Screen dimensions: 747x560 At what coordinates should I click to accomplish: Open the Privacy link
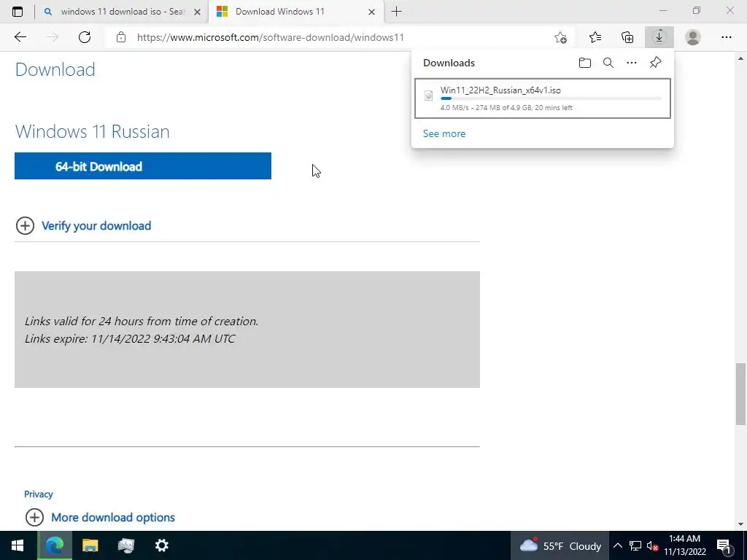[39, 494]
